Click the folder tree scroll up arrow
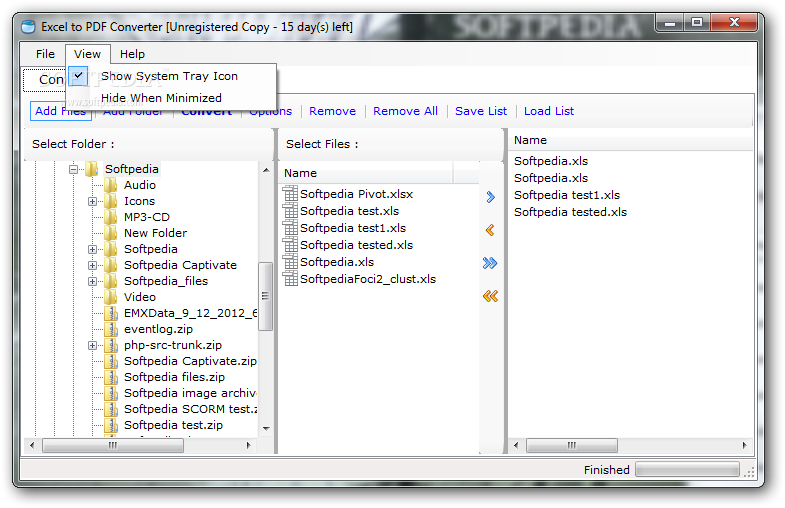 click(266, 170)
